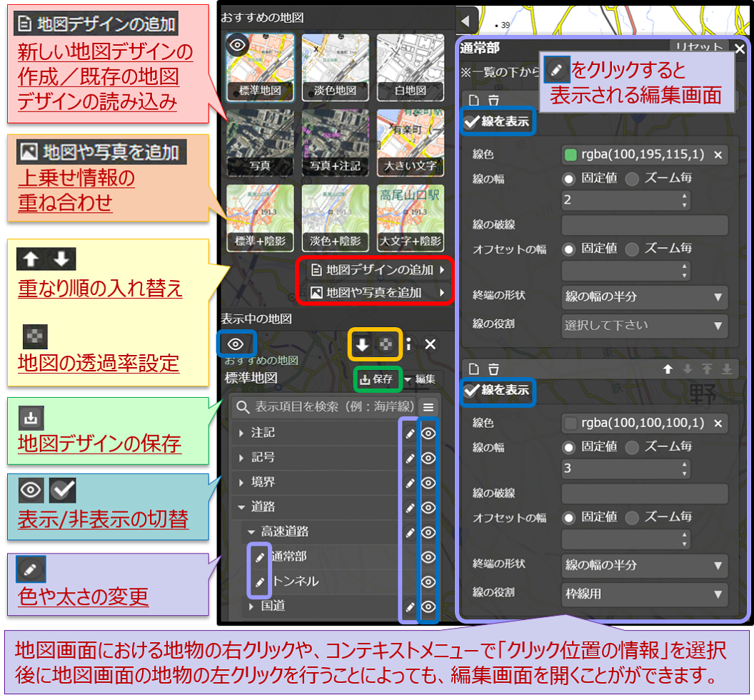This screenshot has height=700, width=754.
Task: Toggle 記号 visibility eye
Action: 428,459
